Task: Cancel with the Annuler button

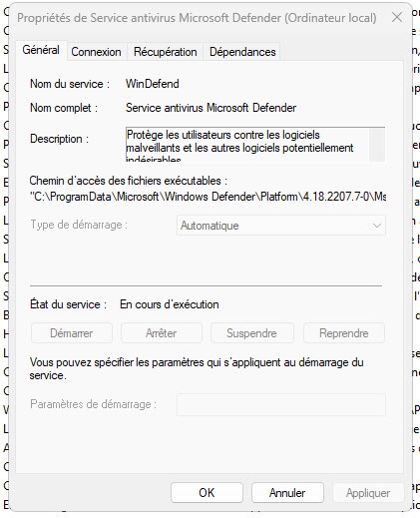Action: 287,493
